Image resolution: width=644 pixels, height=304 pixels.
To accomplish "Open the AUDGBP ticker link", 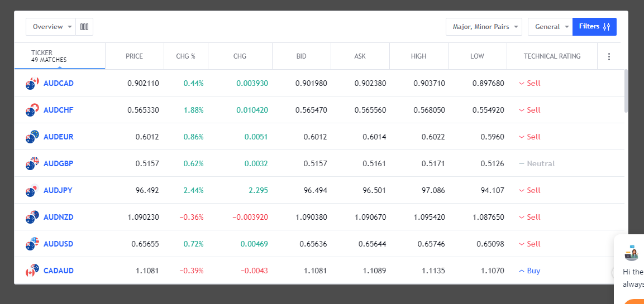I will pyautogui.click(x=58, y=163).
